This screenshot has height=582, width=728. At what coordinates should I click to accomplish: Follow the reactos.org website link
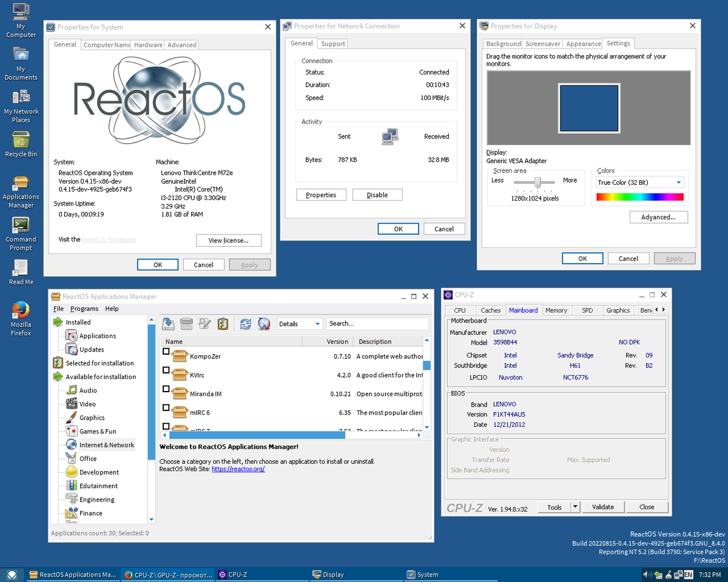click(x=238, y=468)
